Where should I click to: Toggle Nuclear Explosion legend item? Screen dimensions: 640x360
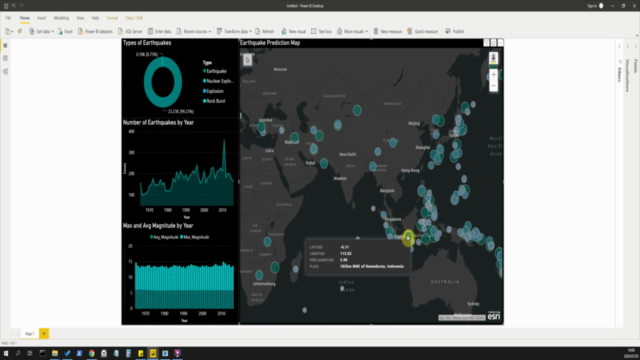pos(218,81)
